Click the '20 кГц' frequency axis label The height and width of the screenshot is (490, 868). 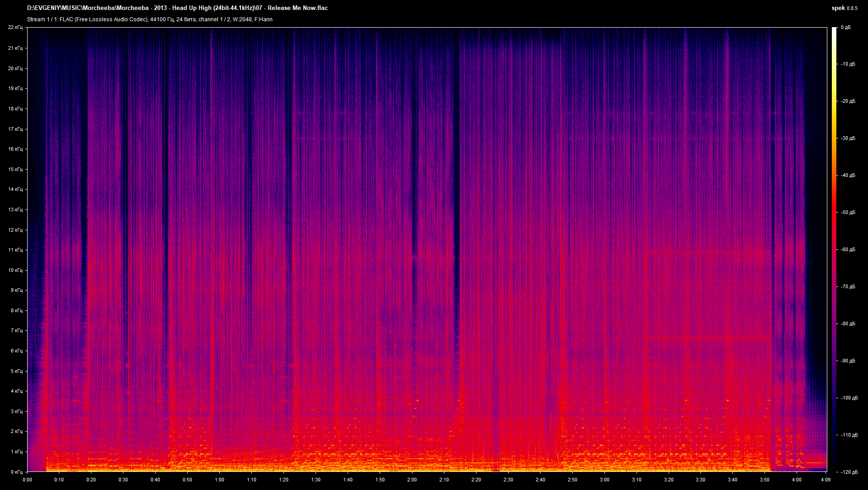tap(15, 68)
